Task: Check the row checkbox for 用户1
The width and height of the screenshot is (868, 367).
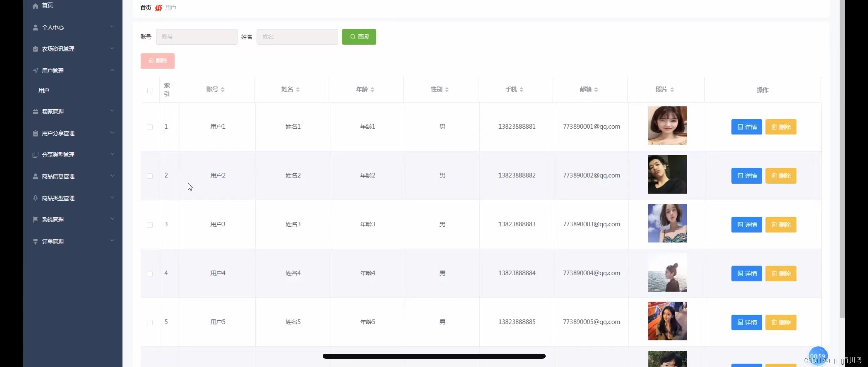Action: [x=150, y=127]
